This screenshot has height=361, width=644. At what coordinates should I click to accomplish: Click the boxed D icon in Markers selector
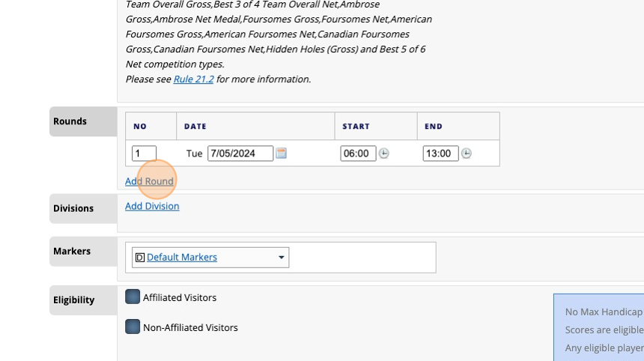pyautogui.click(x=139, y=258)
